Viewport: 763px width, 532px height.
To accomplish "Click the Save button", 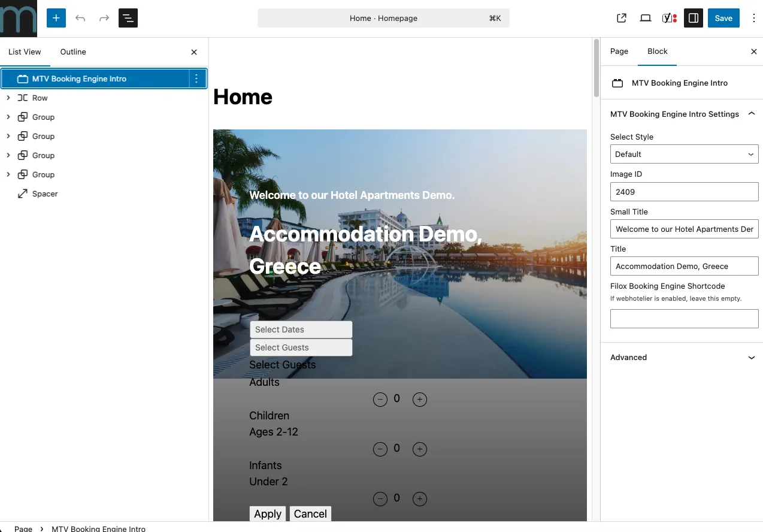I will point(723,18).
